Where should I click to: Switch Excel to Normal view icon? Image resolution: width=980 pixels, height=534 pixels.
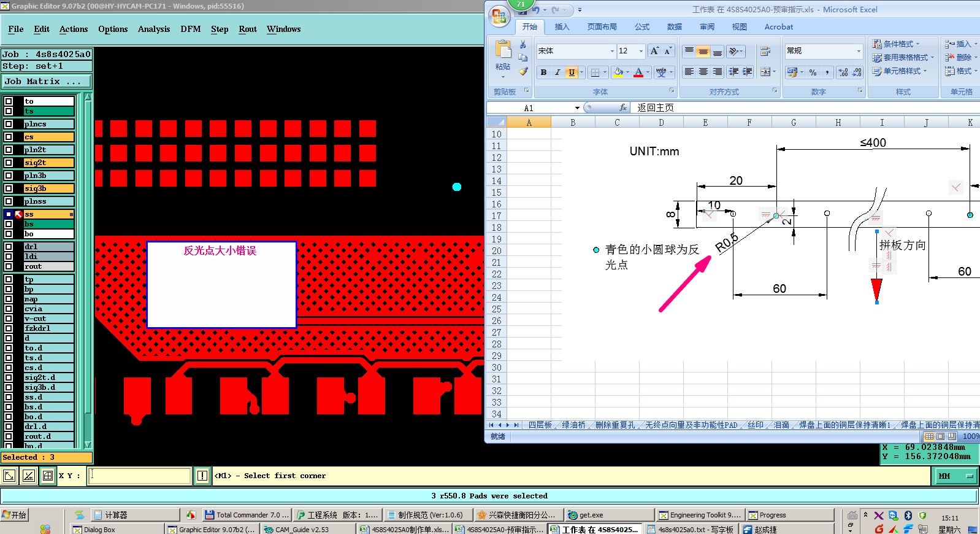click(x=929, y=436)
